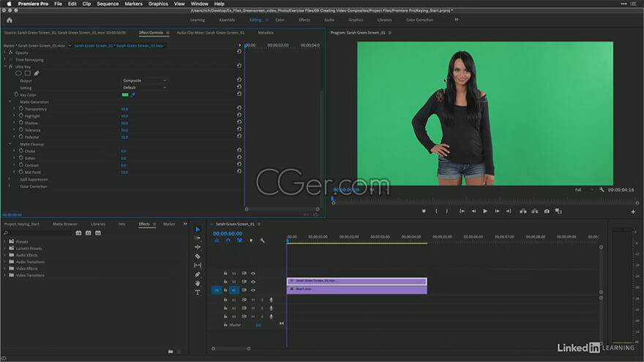The image size is (644, 362).
Task: Click Key Color green swatch
Action: (125, 95)
